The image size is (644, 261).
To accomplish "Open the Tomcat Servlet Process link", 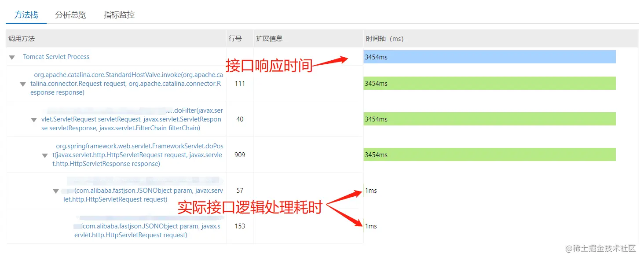I will pyautogui.click(x=56, y=57).
